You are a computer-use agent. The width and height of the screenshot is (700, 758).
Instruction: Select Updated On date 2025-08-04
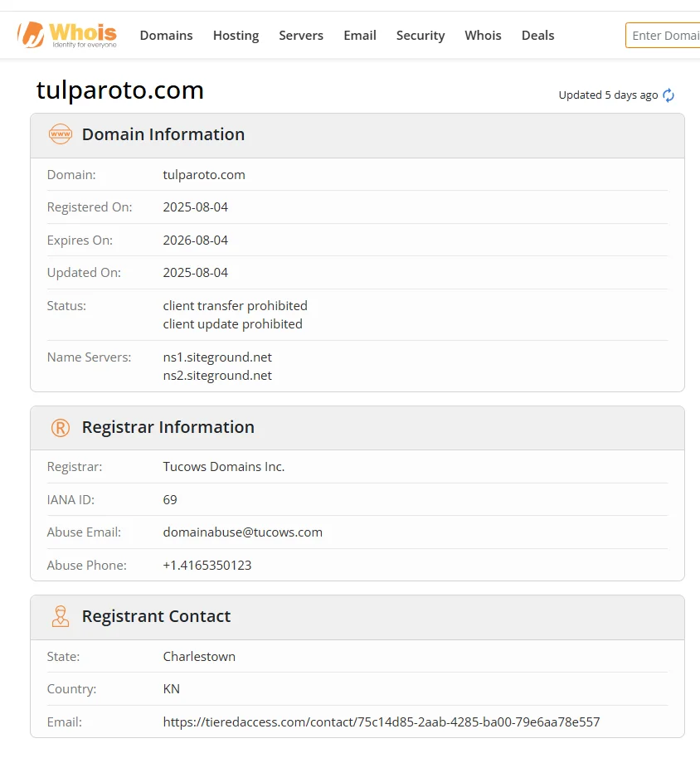point(195,273)
